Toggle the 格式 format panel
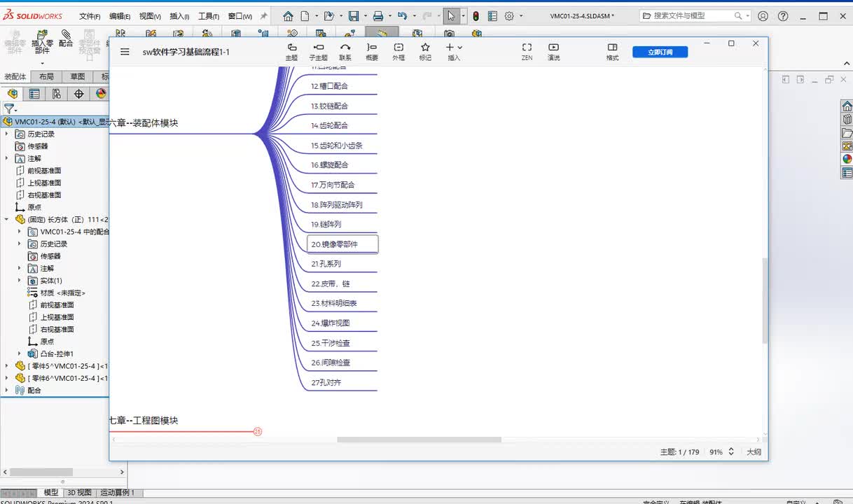This screenshot has width=853, height=504. (612, 52)
